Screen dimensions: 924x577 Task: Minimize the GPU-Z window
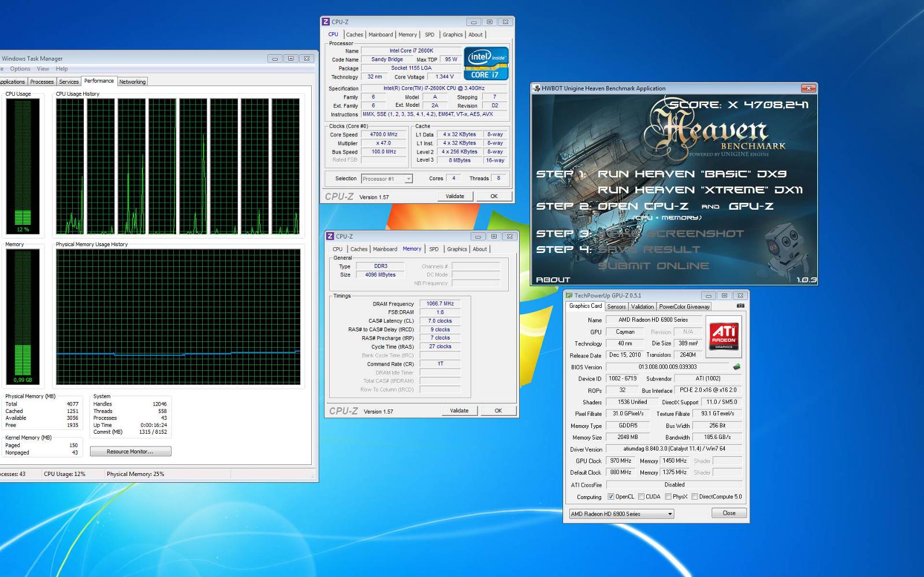click(708, 296)
